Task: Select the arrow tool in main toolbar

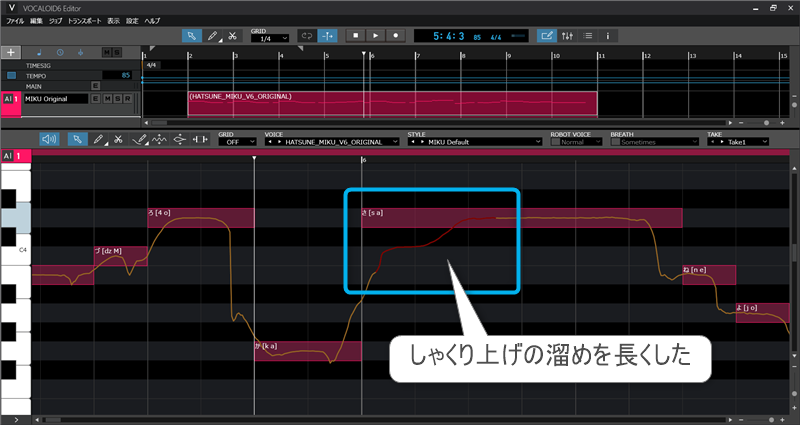Action: click(192, 36)
